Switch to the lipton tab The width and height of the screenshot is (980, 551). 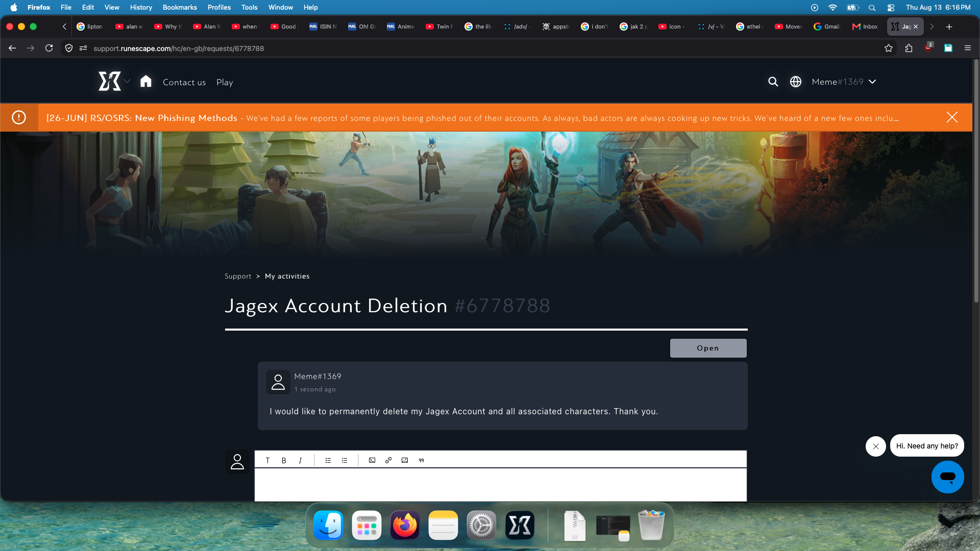point(90,27)
